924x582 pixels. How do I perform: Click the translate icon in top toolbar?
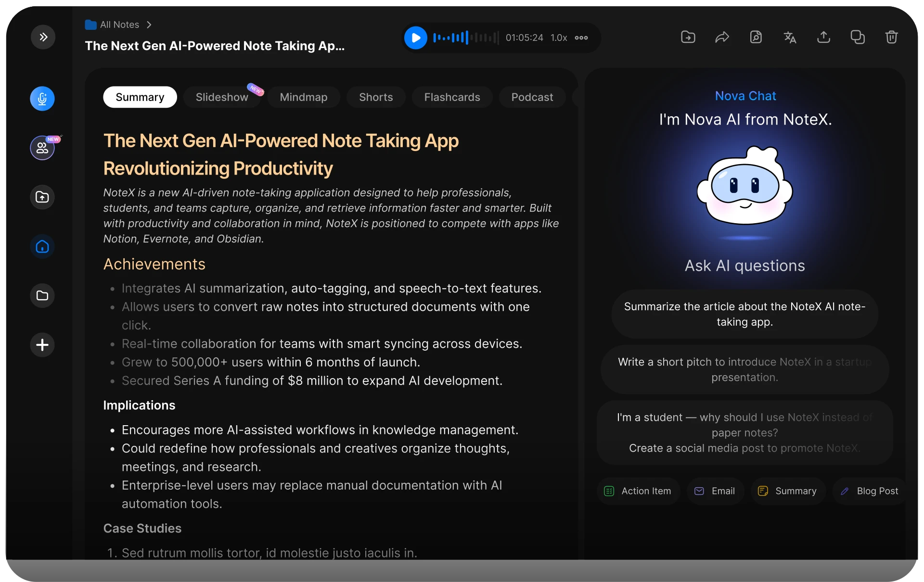pyautogui.click(x=790, y=37)
